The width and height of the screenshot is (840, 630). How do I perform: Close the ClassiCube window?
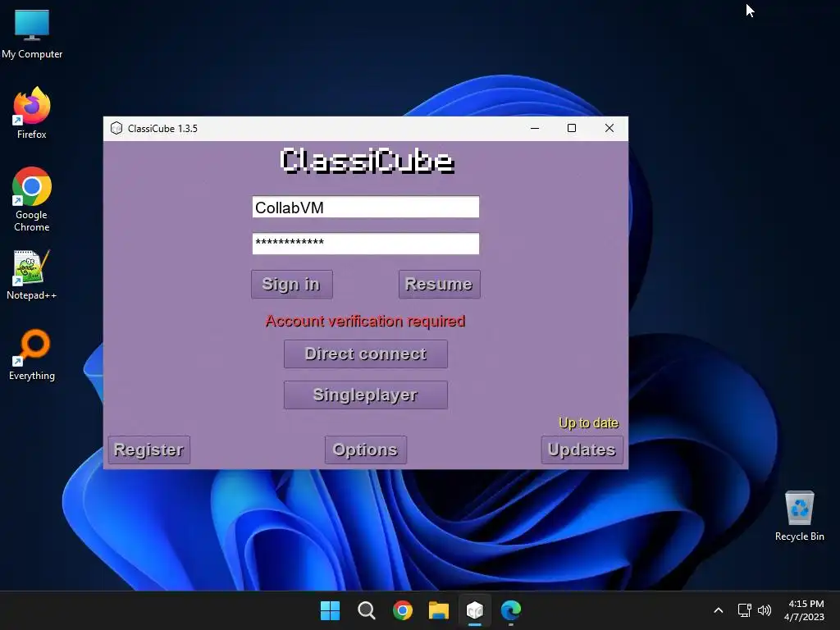coord(609,129)
